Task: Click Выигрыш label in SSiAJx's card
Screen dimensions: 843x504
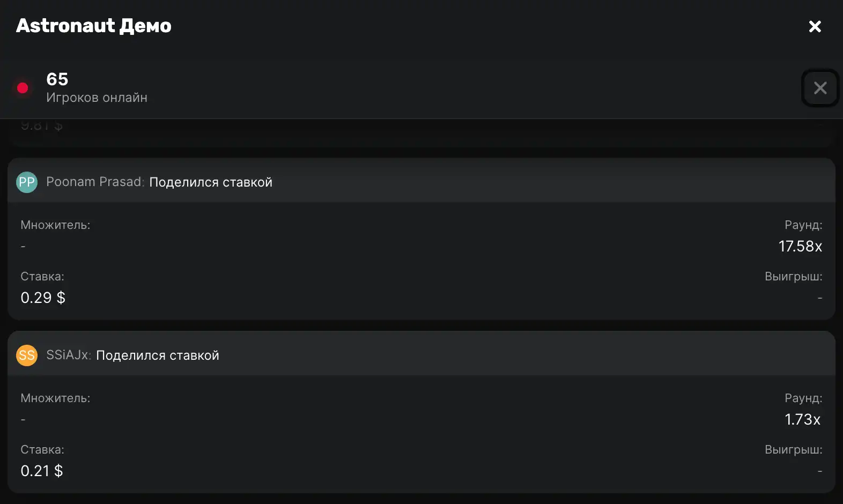Action: (x=793, y=450)
